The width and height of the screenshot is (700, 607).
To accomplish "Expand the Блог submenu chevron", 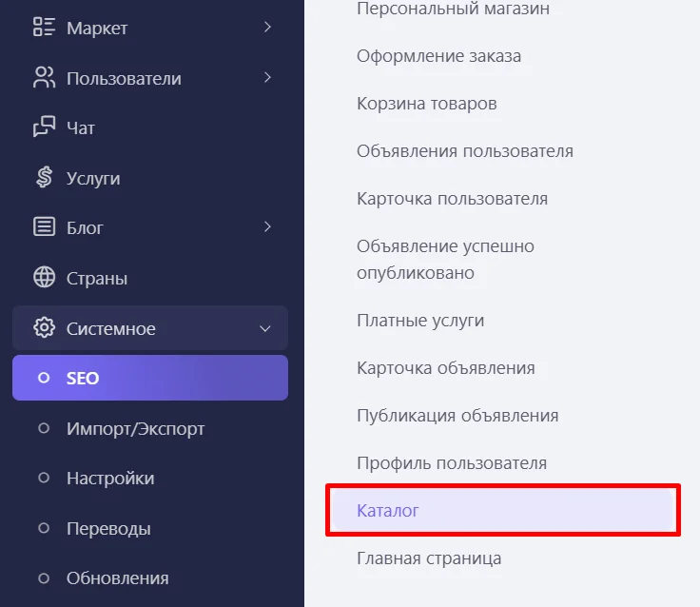I will 267,227.
